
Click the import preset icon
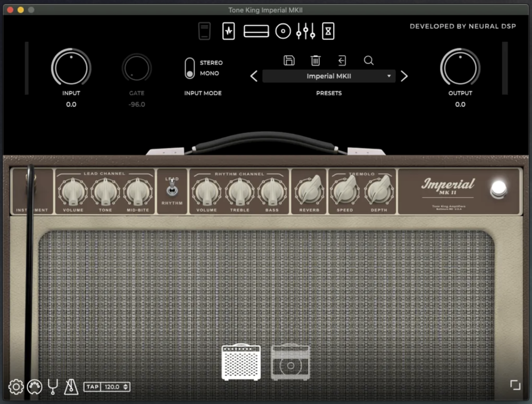click(x=342, y=61)
